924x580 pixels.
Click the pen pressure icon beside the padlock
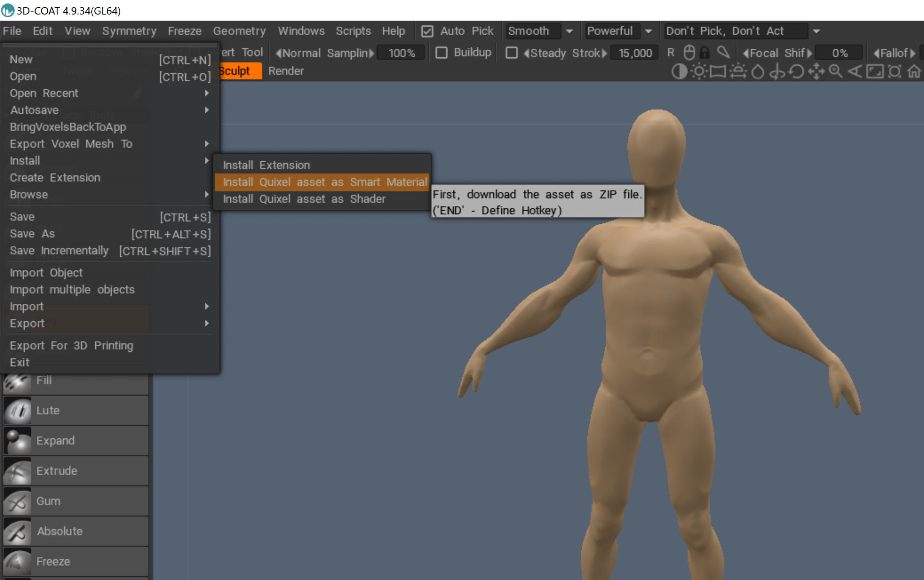(x=723, y=53)
